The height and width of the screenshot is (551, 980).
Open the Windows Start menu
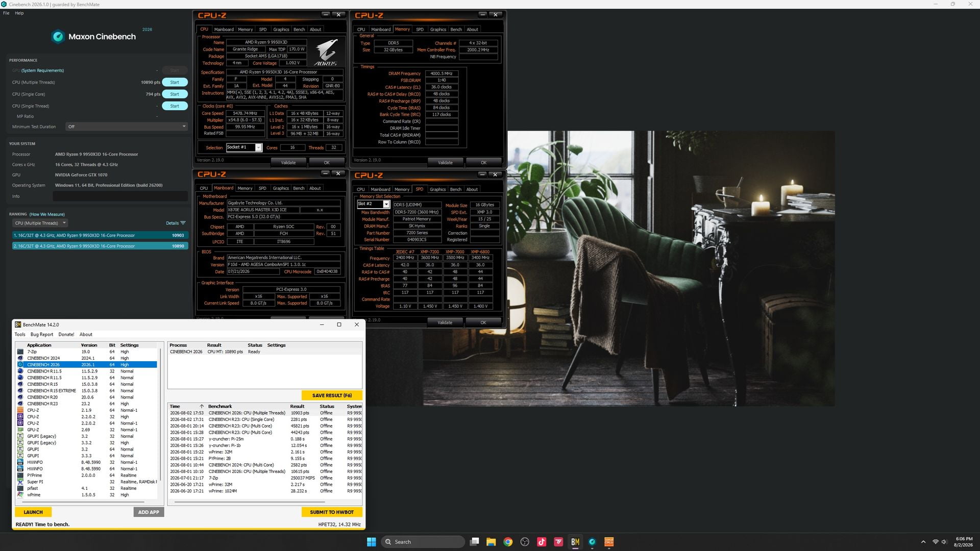click(372, 542)
